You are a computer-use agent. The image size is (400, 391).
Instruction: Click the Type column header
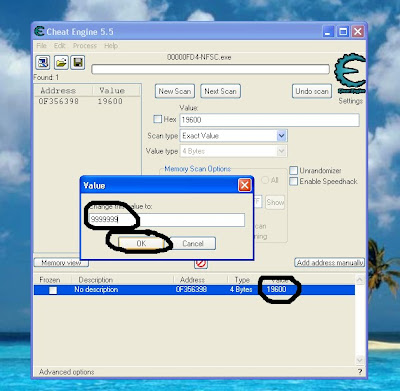[242, 280]
